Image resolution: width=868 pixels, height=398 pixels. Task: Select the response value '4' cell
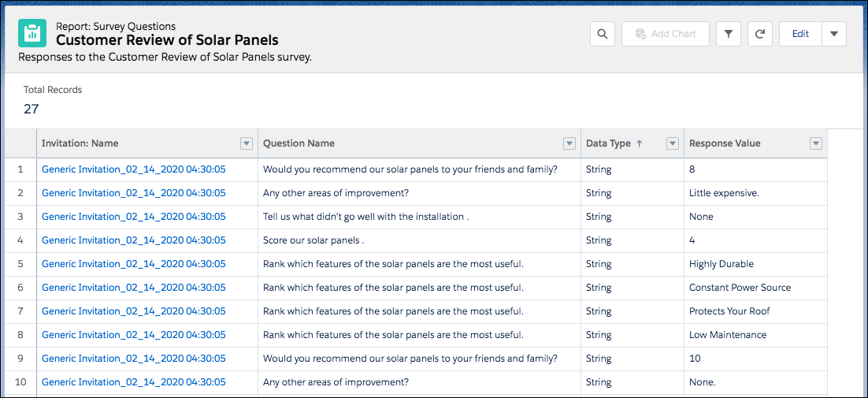(x=755, y=240)
